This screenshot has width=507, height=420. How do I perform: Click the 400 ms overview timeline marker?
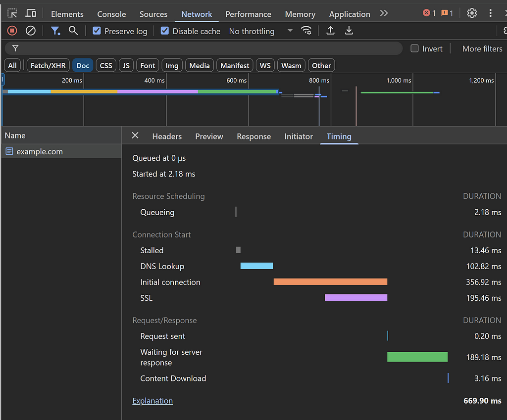154,80
